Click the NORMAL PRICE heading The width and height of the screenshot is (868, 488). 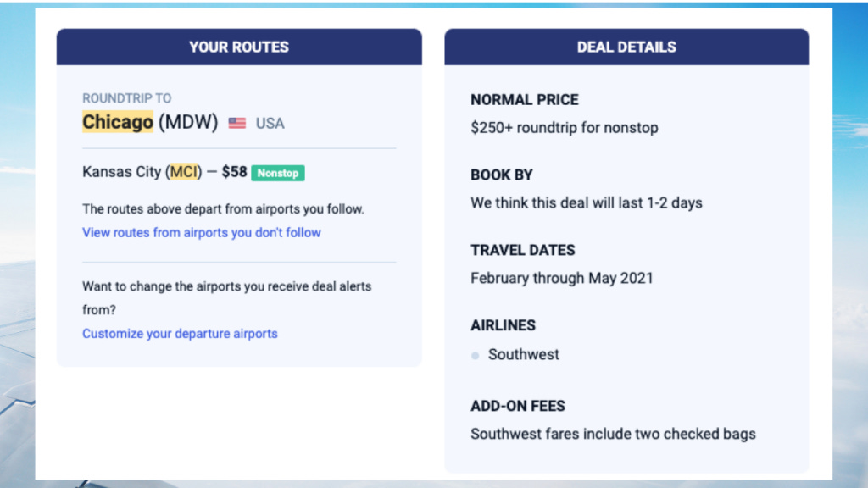[x=525, y=99]
